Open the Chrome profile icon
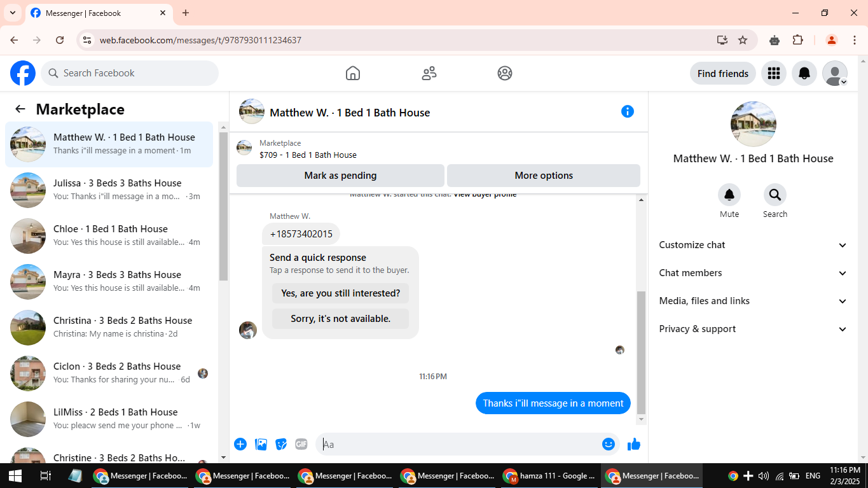The height and width of the screenshot is (488, 868). point(831,40)
